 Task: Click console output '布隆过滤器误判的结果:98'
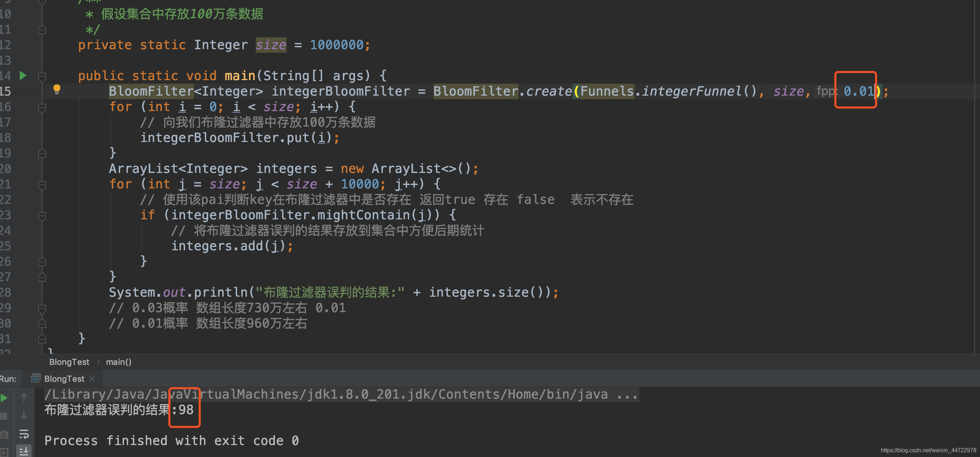(x=119, y=410)
